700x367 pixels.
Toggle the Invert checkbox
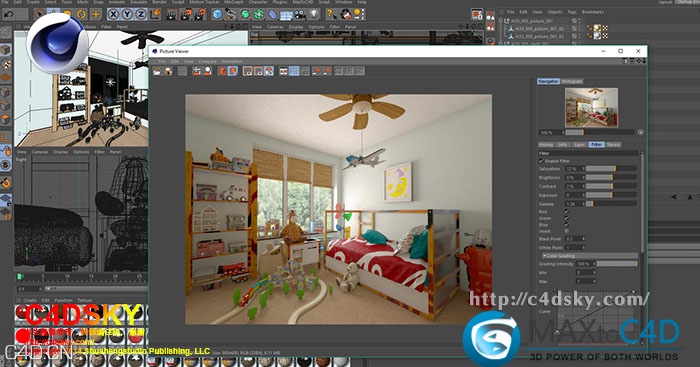pyautogui.click(x=567, y=231)
